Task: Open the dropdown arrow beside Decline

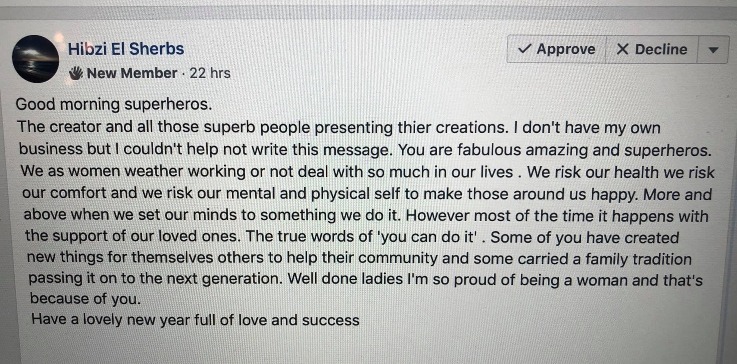Action: (x=713, y=50)
